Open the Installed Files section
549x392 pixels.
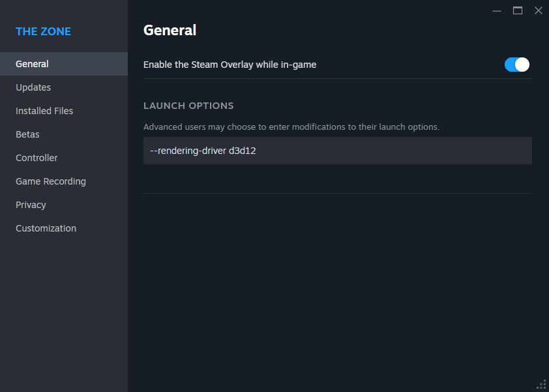[44, 111]
